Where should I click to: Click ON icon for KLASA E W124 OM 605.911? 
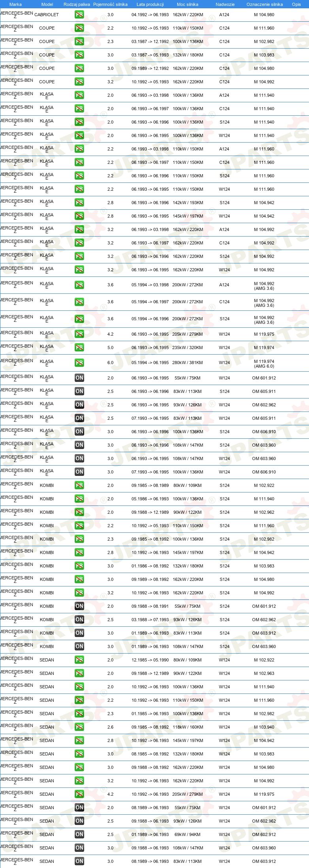(79, 418)
